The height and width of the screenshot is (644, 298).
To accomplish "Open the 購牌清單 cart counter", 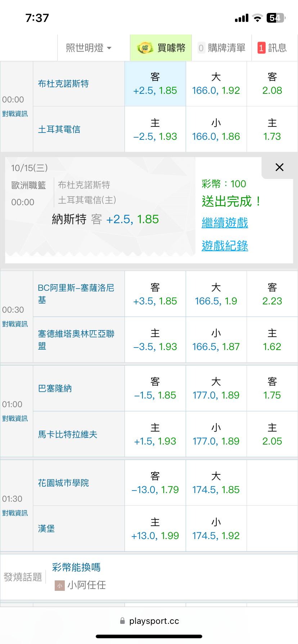I will (x=201, y=48).
